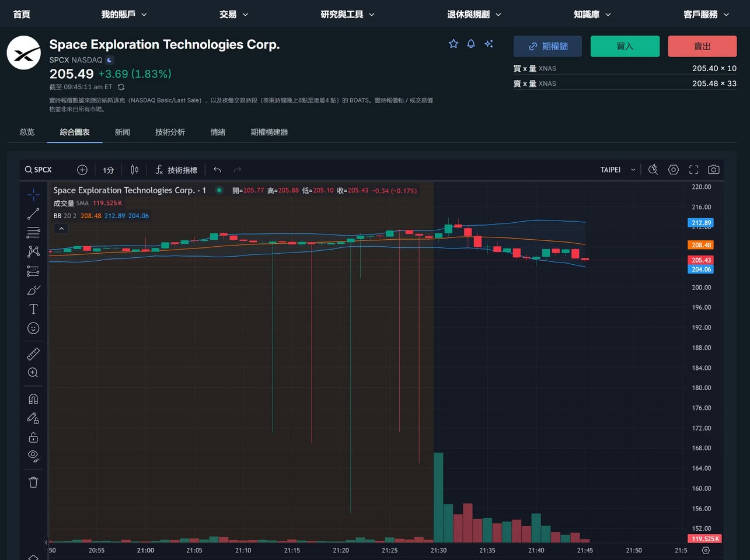Expand the 交易 menu
The image size is (750, 560).
[233, 14]
